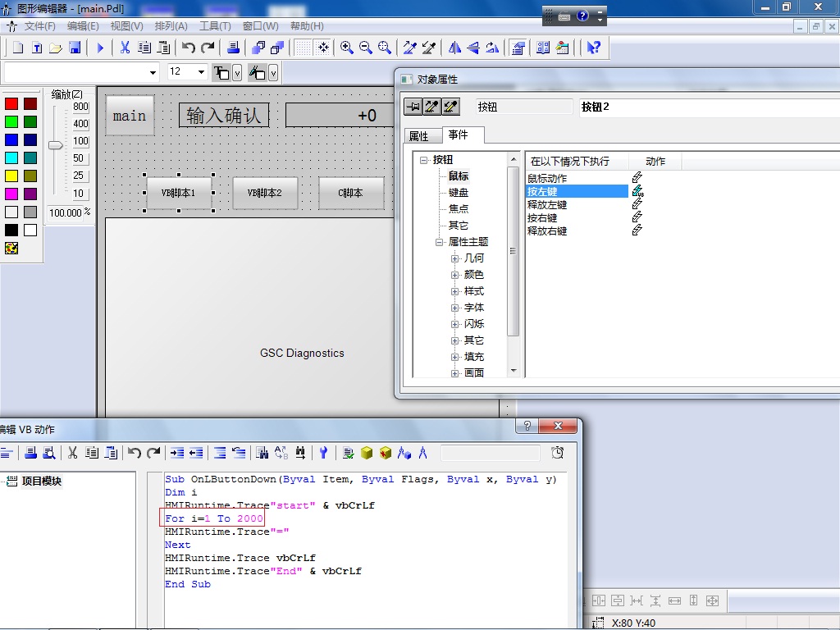Image resolution: width=840 pixels, height=630 pixels.
Task: Create a new picture from toolbar
Action: pyautogui.click(x=18, y=48)
